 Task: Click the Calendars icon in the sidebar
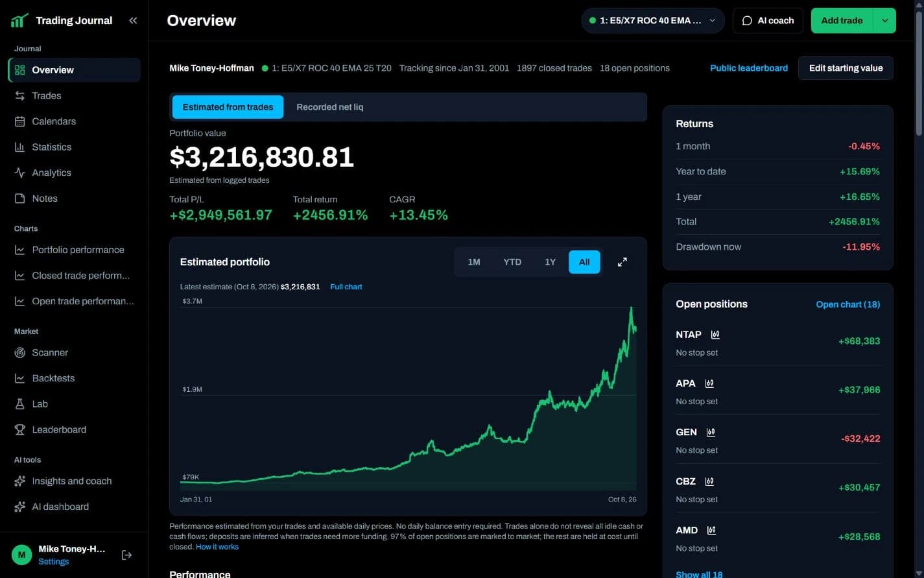point(20,121)
